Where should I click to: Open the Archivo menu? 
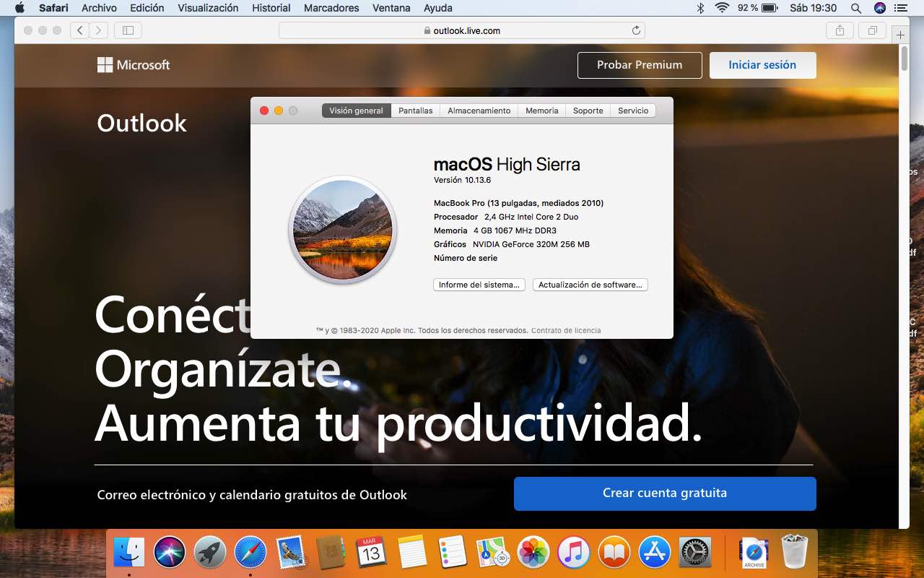(x=100, y=8)
